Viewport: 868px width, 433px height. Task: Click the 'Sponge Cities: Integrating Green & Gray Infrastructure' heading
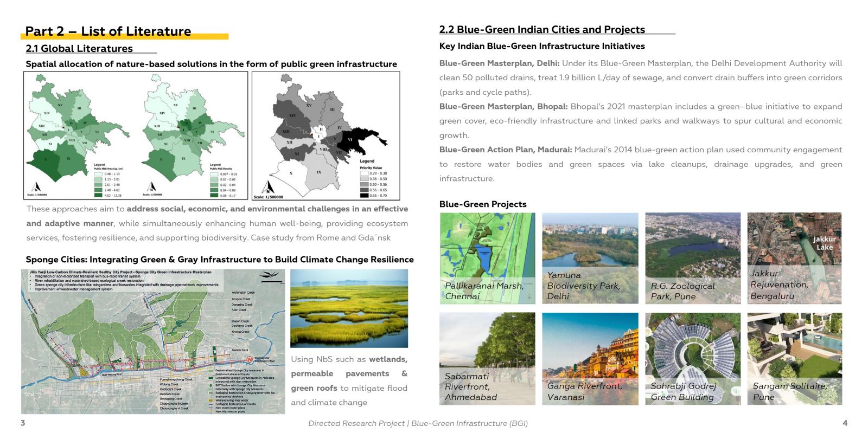(220, 260)
